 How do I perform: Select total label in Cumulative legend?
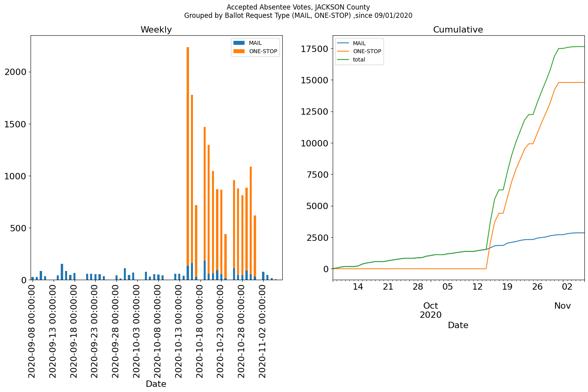359,60
